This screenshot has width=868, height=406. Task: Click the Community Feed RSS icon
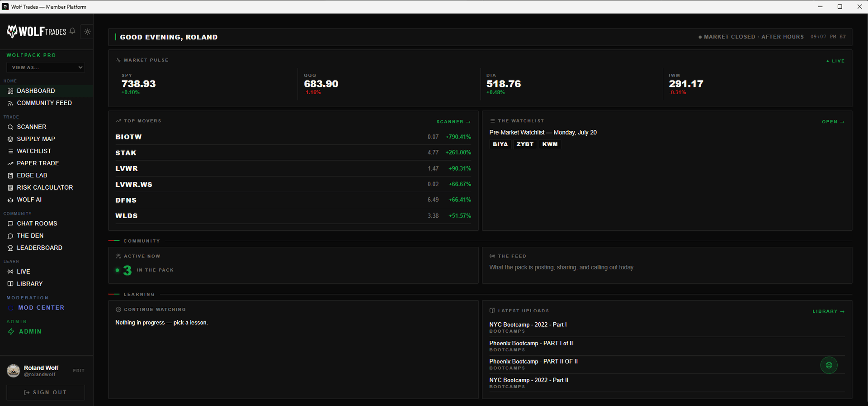(10, 103)
